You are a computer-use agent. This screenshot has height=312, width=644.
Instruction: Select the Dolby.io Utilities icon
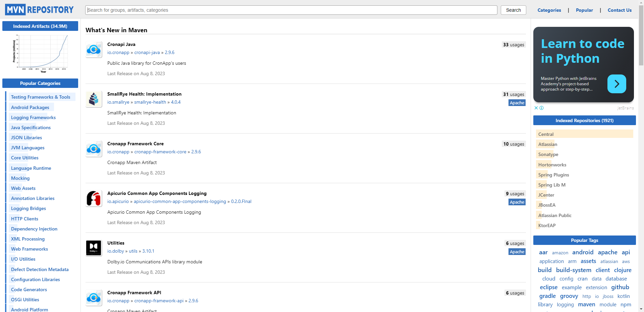tap(94, 248)
